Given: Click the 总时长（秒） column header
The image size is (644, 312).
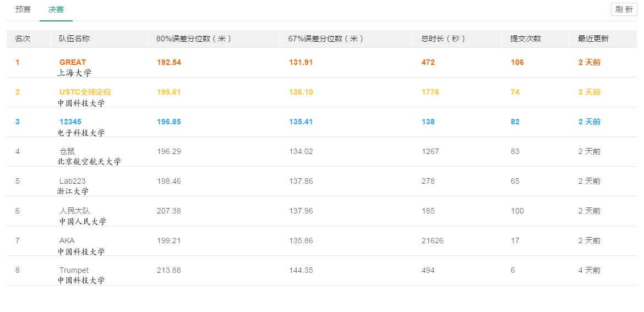Looking at the screenshot, I should point(444,39).
